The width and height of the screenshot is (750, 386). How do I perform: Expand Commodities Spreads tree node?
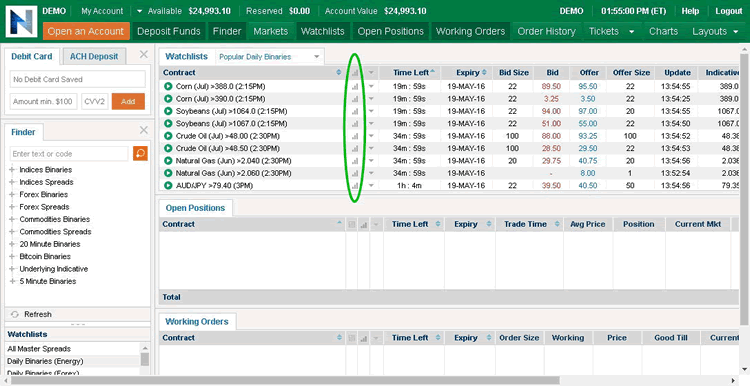click(12, 232)
